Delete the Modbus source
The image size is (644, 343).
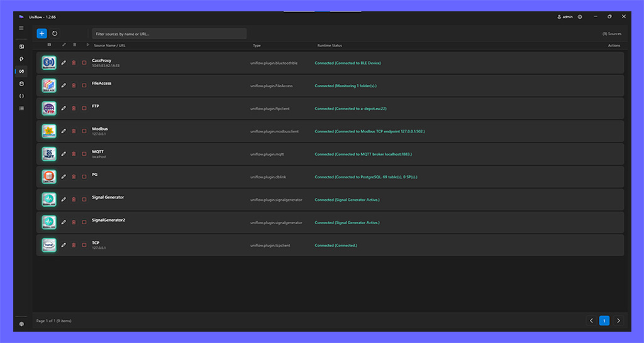(x=74, y=131)
